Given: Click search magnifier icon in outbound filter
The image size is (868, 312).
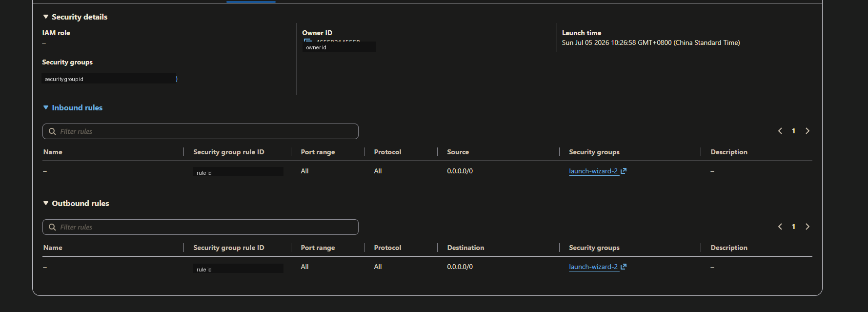Looking at the screenshot, I should [x=52, y=227].
